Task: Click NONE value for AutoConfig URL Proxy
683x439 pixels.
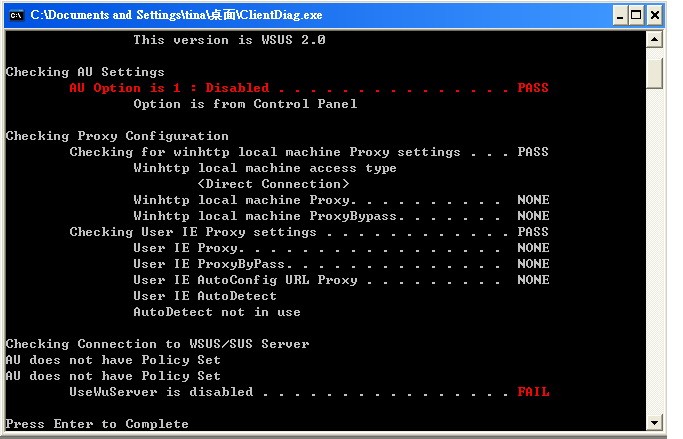Action: tap(533, 280)
